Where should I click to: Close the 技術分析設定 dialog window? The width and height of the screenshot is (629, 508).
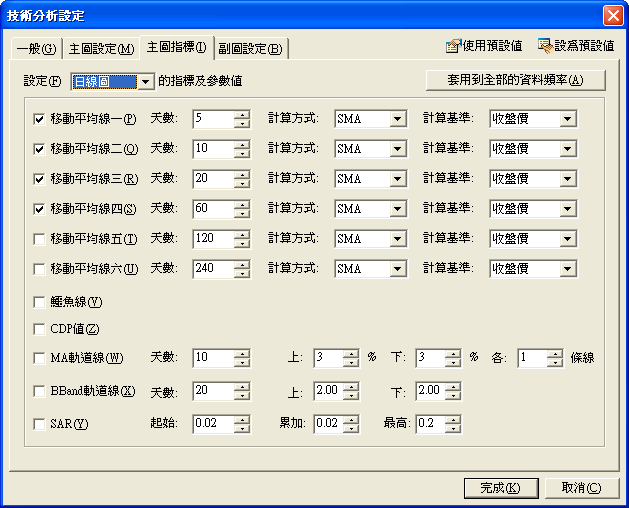pos(612,15)
